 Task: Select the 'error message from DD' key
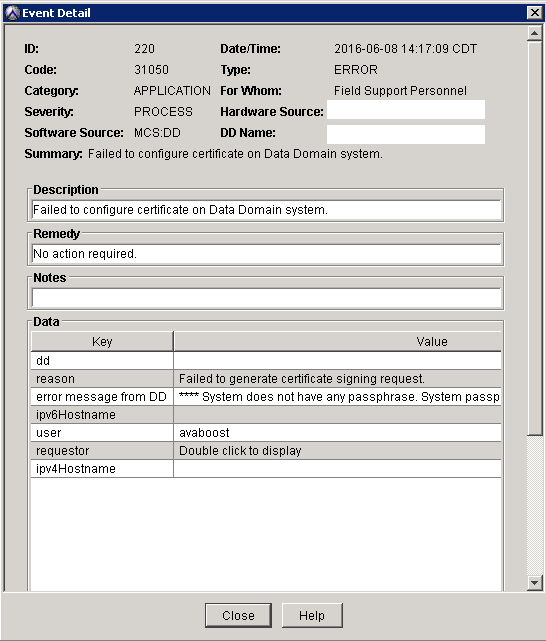[102, 397]
